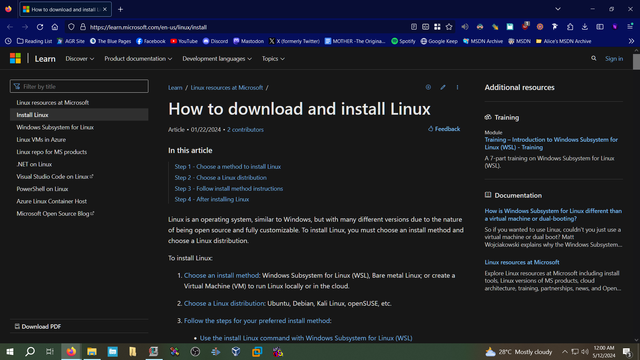This screenshot has height=360, width=640.
Task: Click the edit pencil icon above article
Action: click(x=443, y=87)
